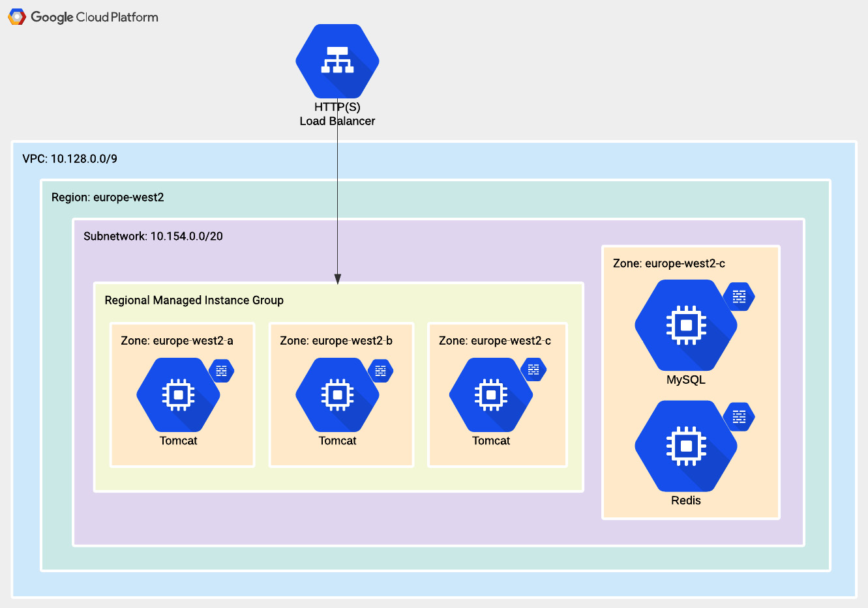This screenshot has height=608, width=868.
Task: Click 'Zone: europe-west2-c' label above MySQL
Action: tap(669, 263)
